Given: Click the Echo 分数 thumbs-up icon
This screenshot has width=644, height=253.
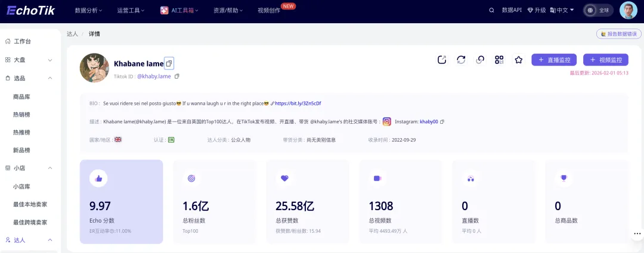Looking at the screenshot, I should point(98,179).
